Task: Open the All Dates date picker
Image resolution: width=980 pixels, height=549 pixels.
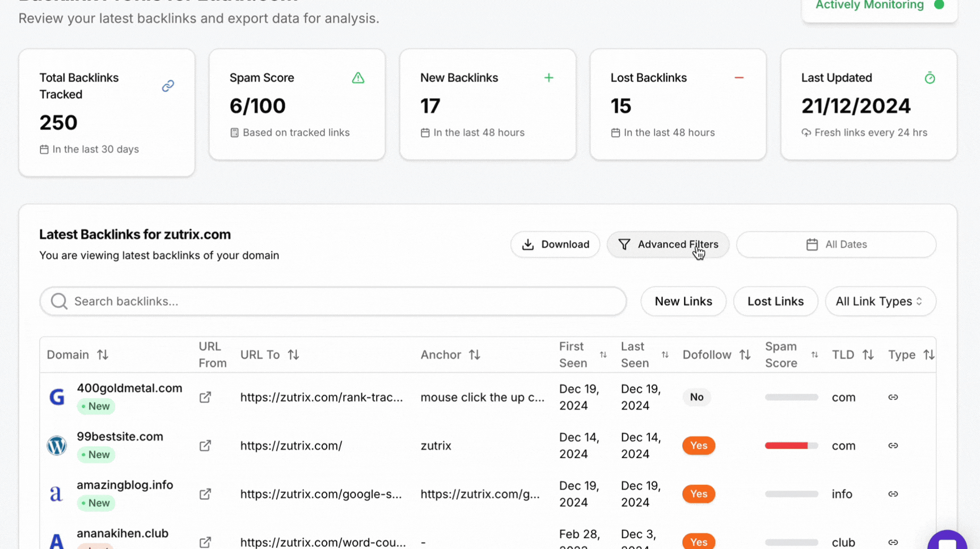Action: click(x=836, y=244)
